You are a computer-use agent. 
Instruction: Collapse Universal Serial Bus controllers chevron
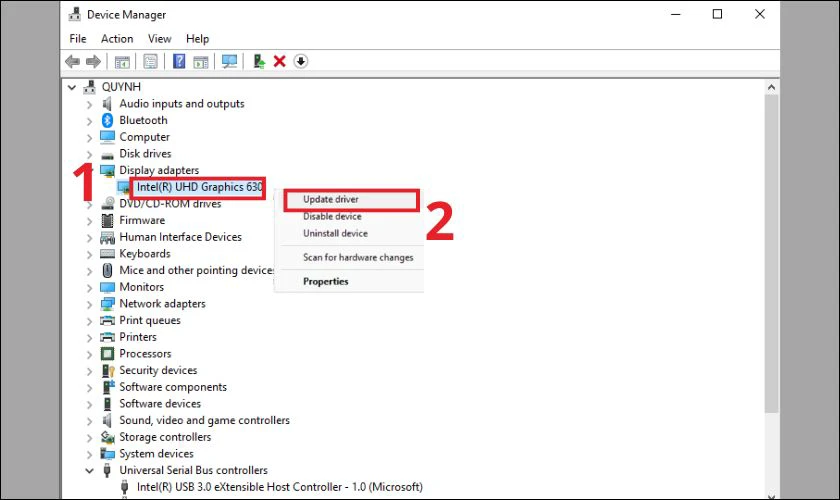coord(89,471)
